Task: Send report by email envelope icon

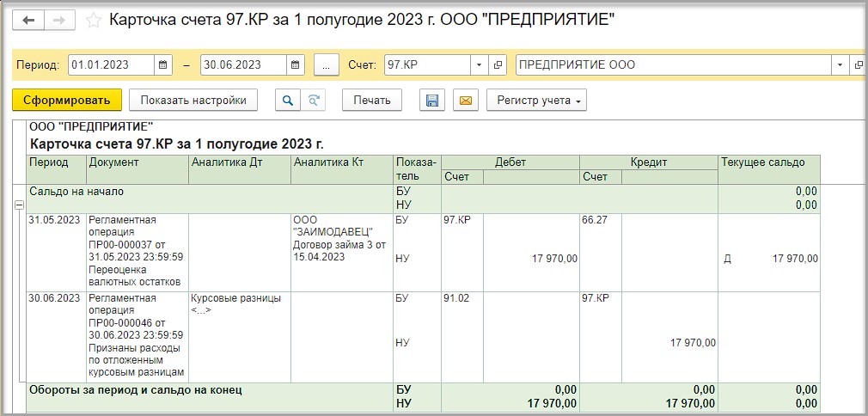Action: click(x=466, y=101)
